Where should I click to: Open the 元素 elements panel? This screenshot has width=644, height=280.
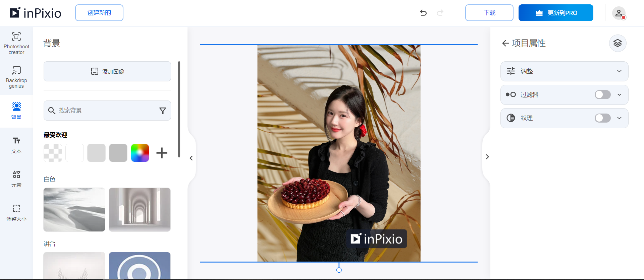click(16, 179)
